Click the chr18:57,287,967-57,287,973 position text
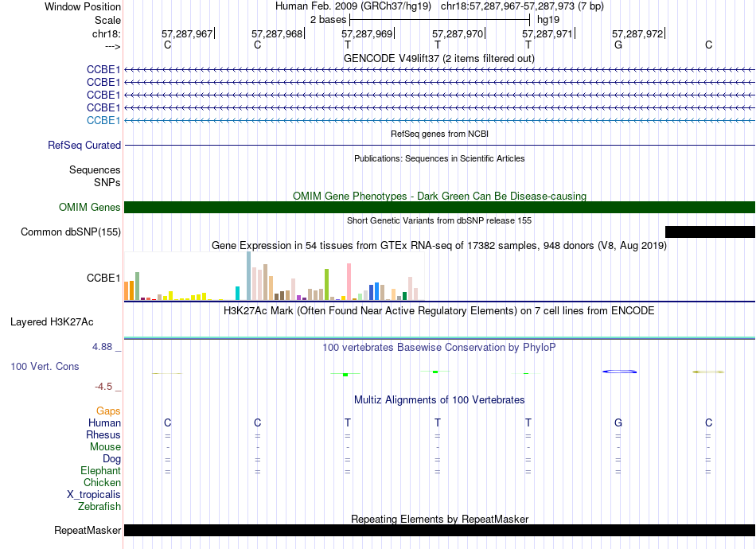Image resolution: width=756 pixels, height=549 pixels. 522,6
